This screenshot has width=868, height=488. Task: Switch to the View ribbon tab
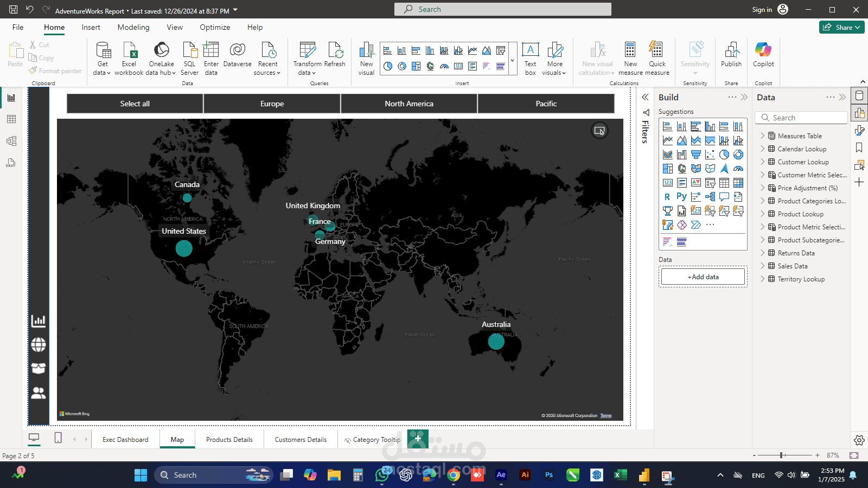(175, 27)
